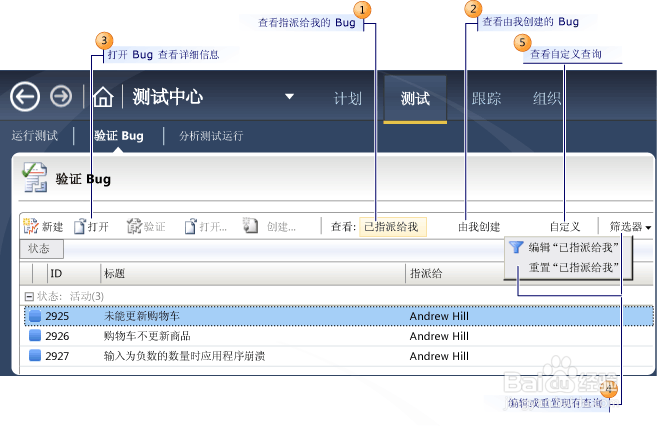Screen dimensions: 657x426
Task: Go to the home icon
Action: point(103,97)
